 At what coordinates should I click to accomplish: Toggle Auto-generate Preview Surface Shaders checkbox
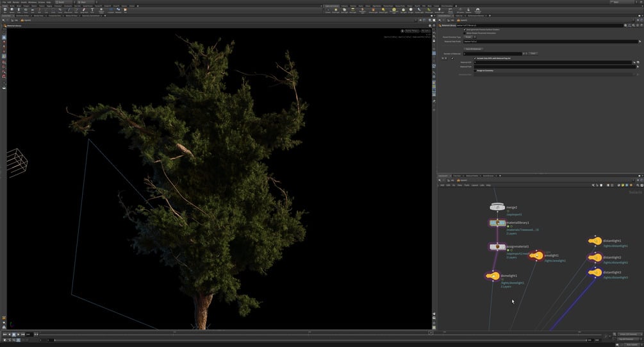tap(465, 30)
